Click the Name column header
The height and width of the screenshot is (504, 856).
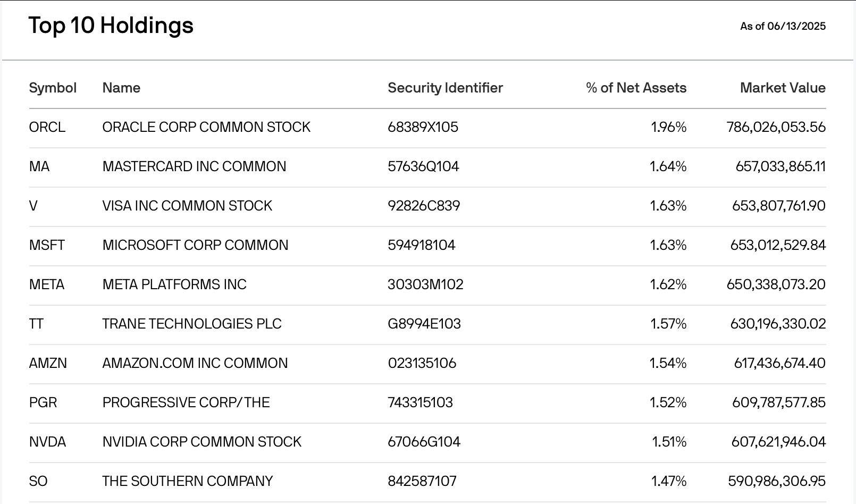click(x=121, y=88)
